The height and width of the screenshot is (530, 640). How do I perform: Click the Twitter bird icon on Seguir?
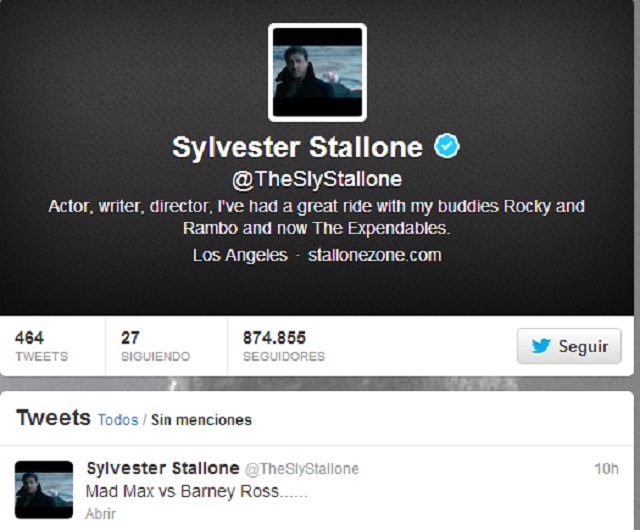coord(541,346)
